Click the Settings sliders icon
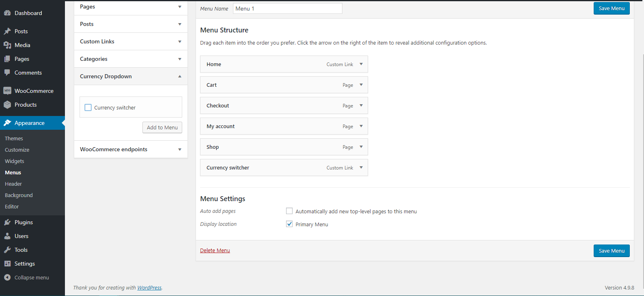Image resolution: width=644 pixels, height=296 pixels. [7, 264]
